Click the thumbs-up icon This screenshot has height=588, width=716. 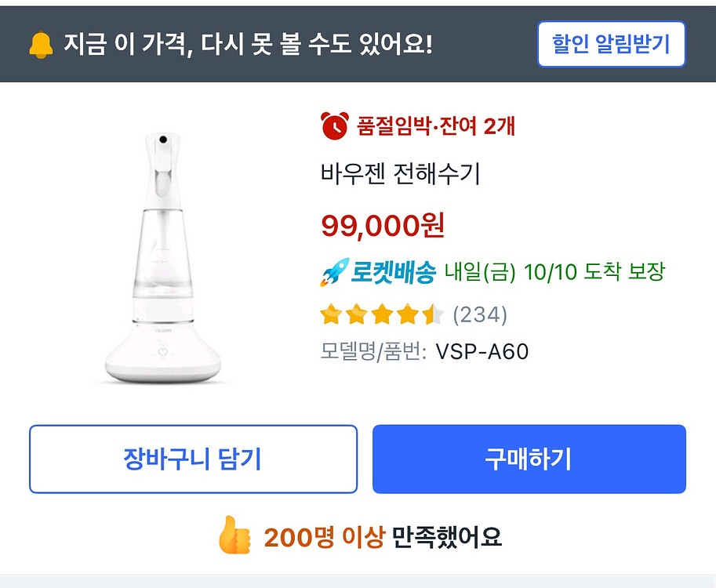pos(234,535)
